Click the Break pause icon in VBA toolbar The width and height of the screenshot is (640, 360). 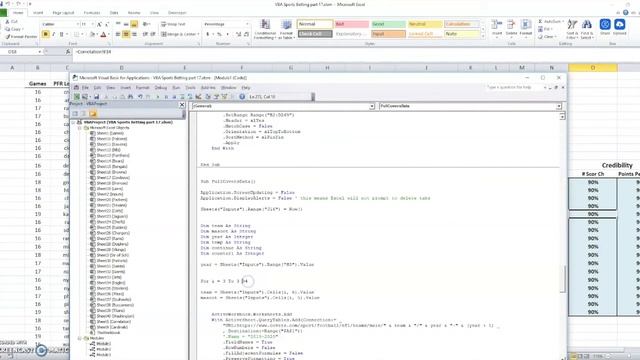166,97
